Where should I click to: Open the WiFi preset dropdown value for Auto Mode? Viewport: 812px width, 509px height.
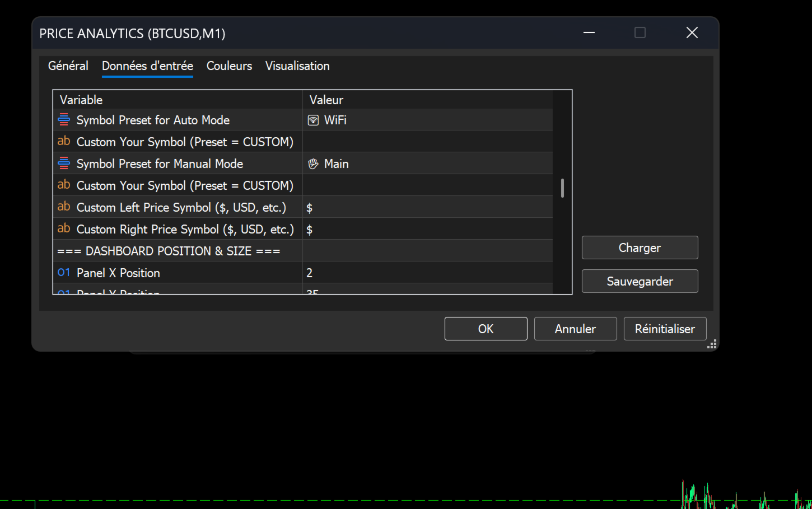[x=427, y=120]
